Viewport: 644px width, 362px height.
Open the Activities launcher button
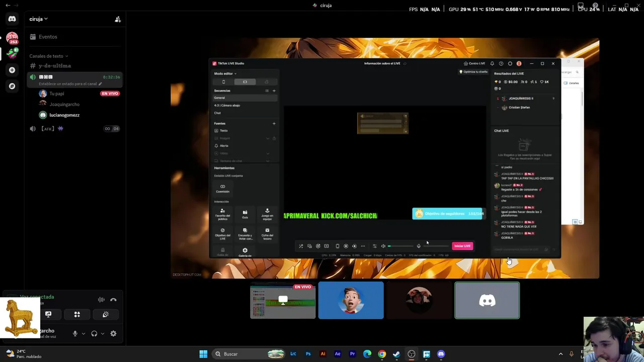77,314
